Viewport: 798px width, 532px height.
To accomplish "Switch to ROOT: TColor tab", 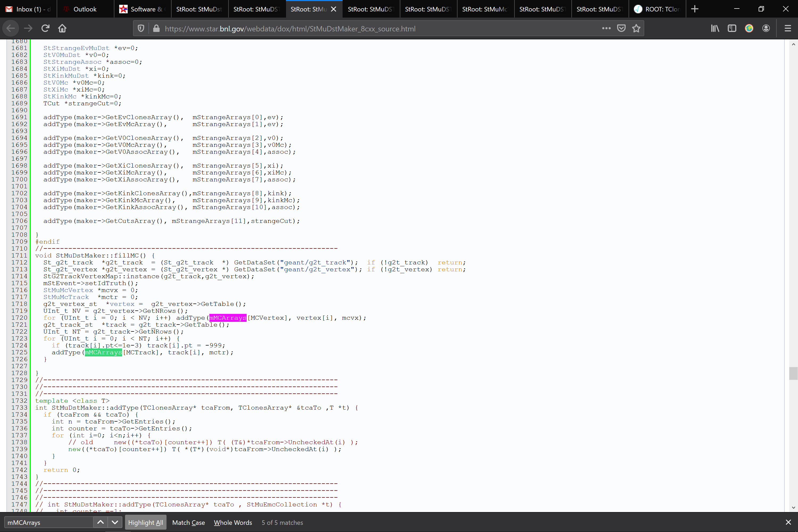I will pyautogui.click(x=657, y=9).
